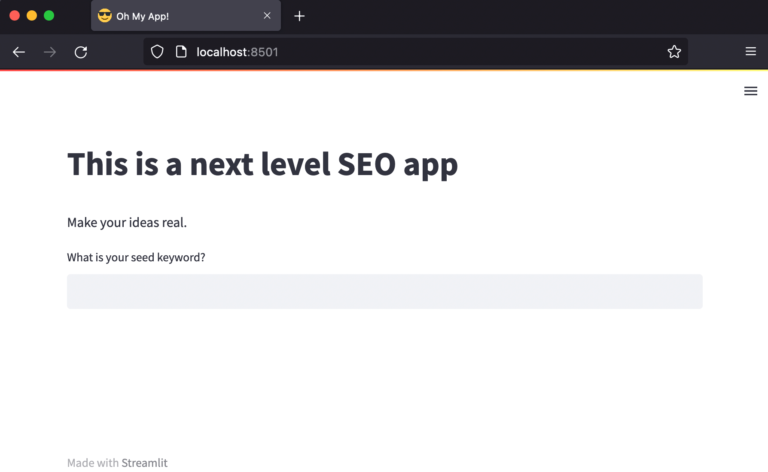The image size is (768, 472).
Task: Click the 'What is your seed keyword?' label
Action: [x=136, y=258]
